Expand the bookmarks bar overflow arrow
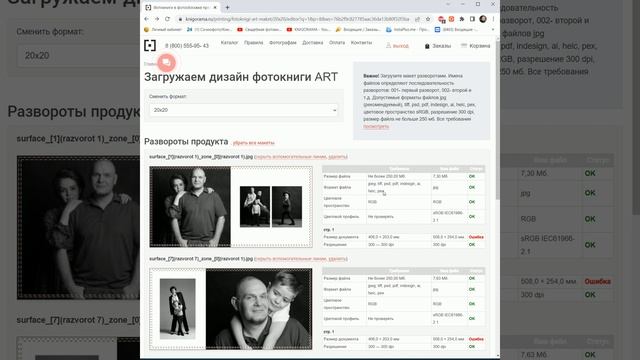 pos(492,30)
